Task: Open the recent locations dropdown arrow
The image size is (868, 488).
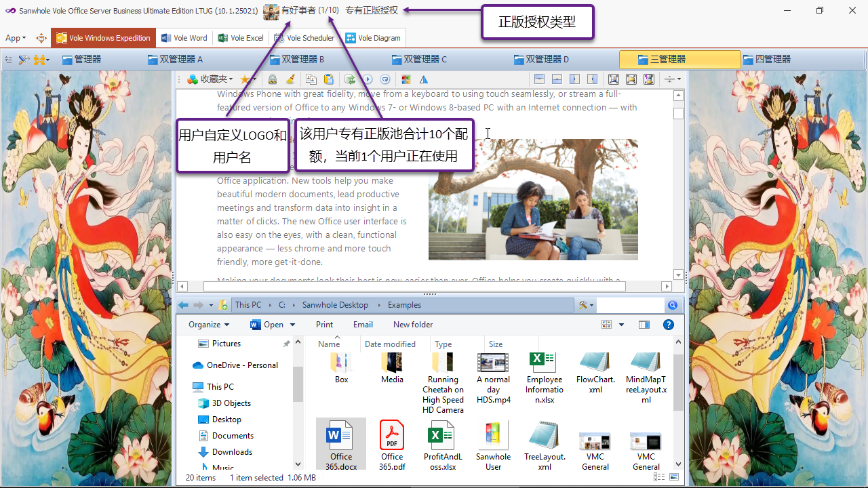Action: (x=211, y=305)
